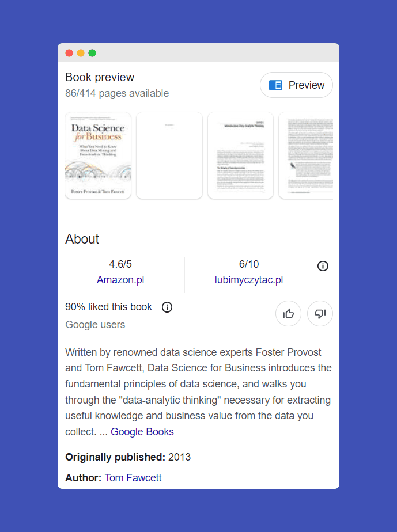Click the Book preview heading

[100, 77]
